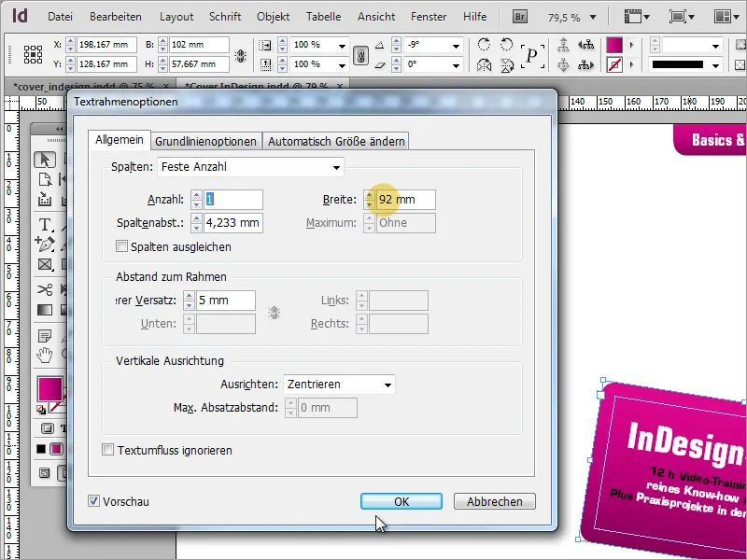Select the Allgemein tab
Image resolution: width=747 pixels, height=560 pixels.
tap(120, 140)
